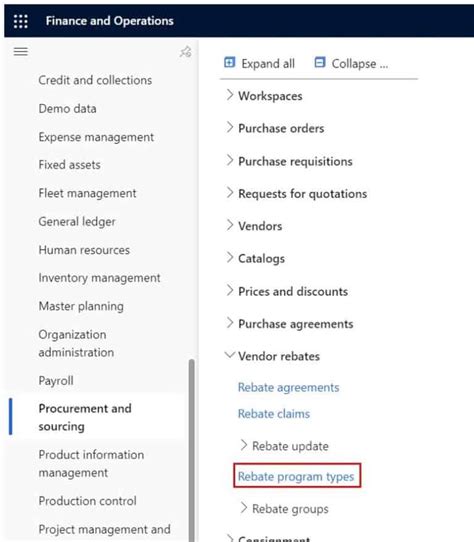
Task: Click the Vendors heading text
Action: coord(260,226)
